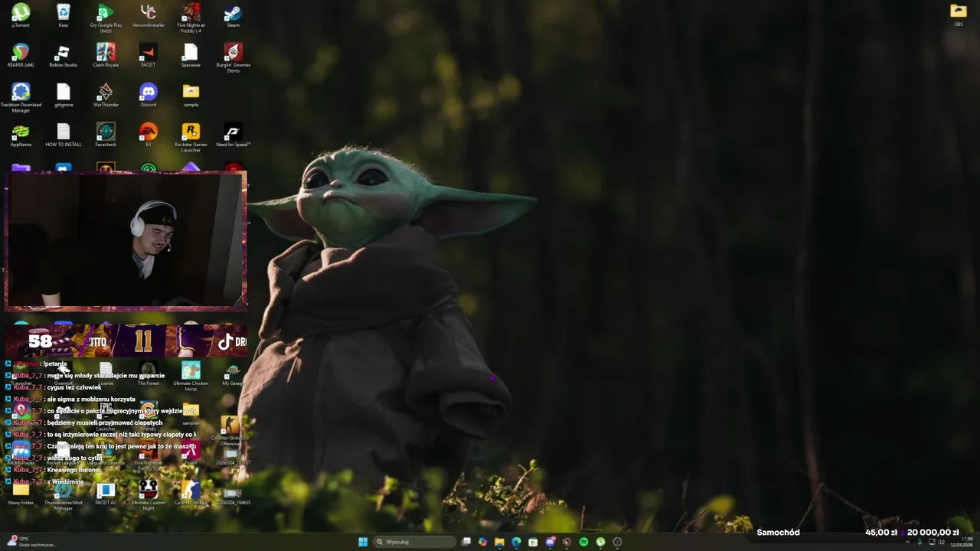Click the Samochód donation goal label
This screenshot has height=551, width=980.
(778, 533)
